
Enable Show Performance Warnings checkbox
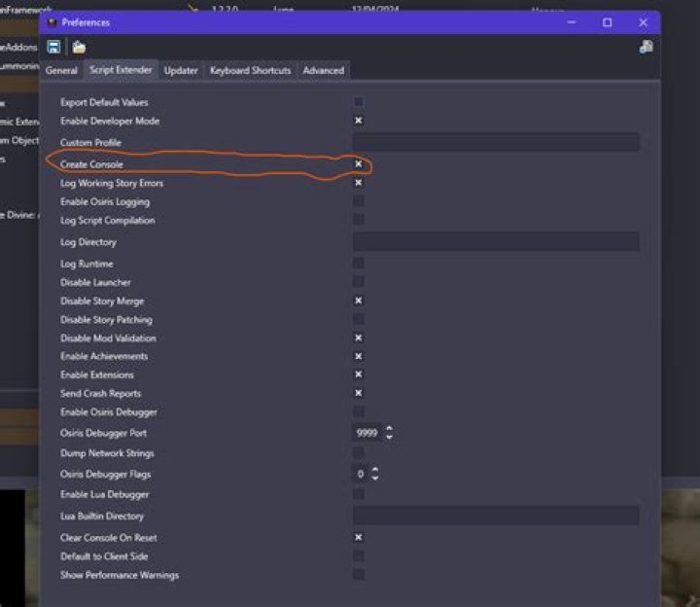tap(359, 574)
